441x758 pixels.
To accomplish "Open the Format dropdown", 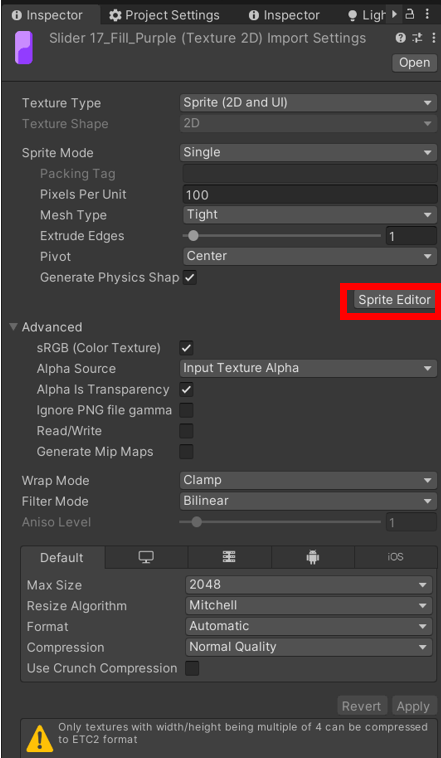I will click(x=309, y=626).
